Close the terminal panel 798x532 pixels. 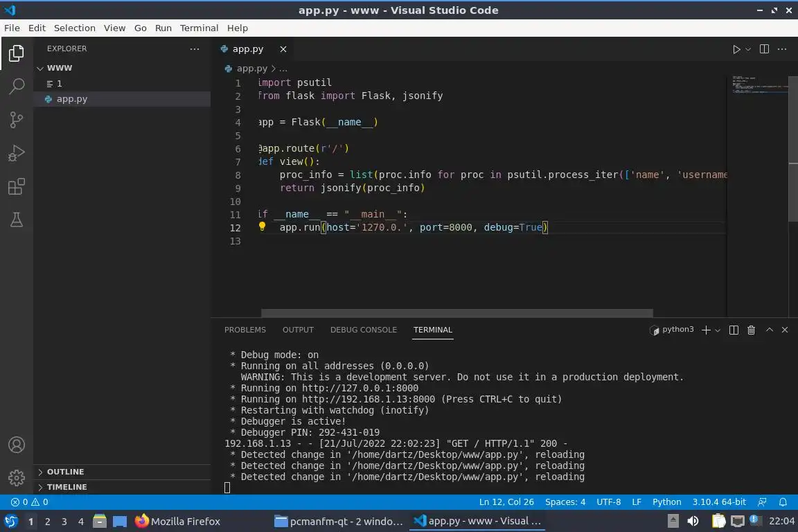785,330
